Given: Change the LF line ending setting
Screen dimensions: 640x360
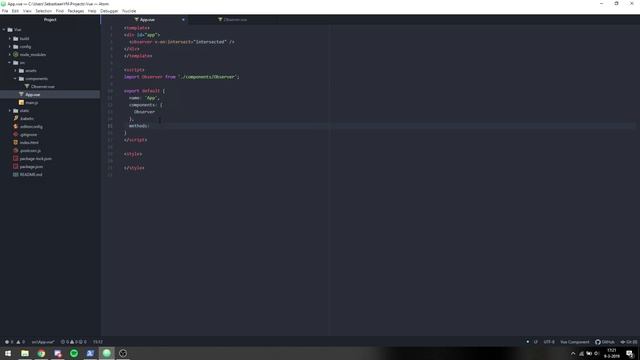Looking at the screenshot, I should point(536,342).
